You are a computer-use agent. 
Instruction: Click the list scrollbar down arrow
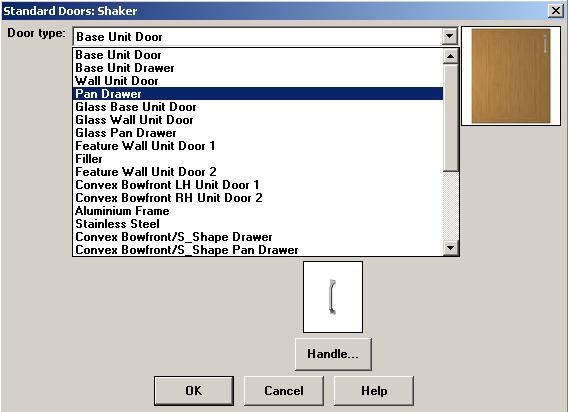(451, 248)
